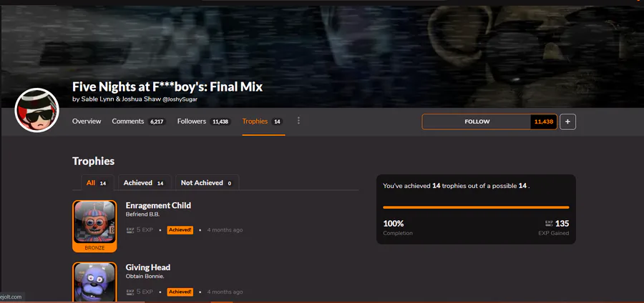
Task: Click the plus button beside Follow
Action: click(567, 121)
